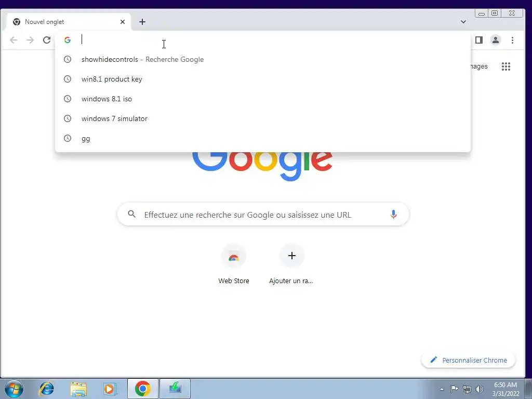Click the network tray icon
The width and height of the screenshot is (532, 399).
pos(467,389)
